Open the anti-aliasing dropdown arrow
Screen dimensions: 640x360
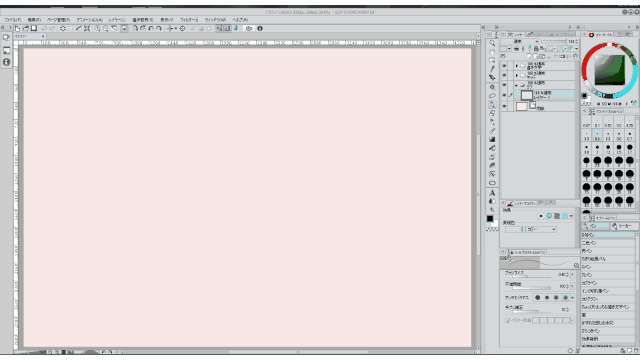tap(572, 298)
